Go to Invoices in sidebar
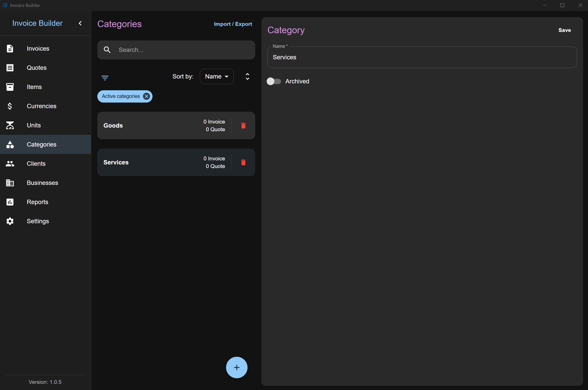 (45, 48)
